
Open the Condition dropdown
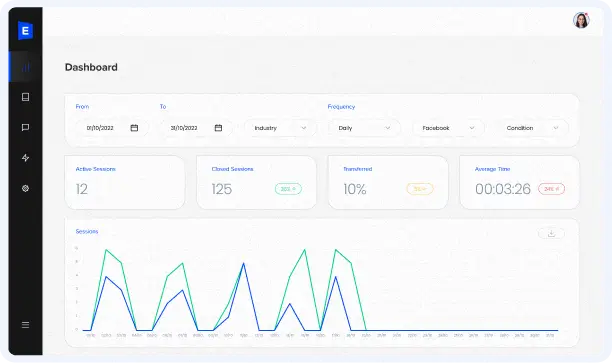pos(532,128)
